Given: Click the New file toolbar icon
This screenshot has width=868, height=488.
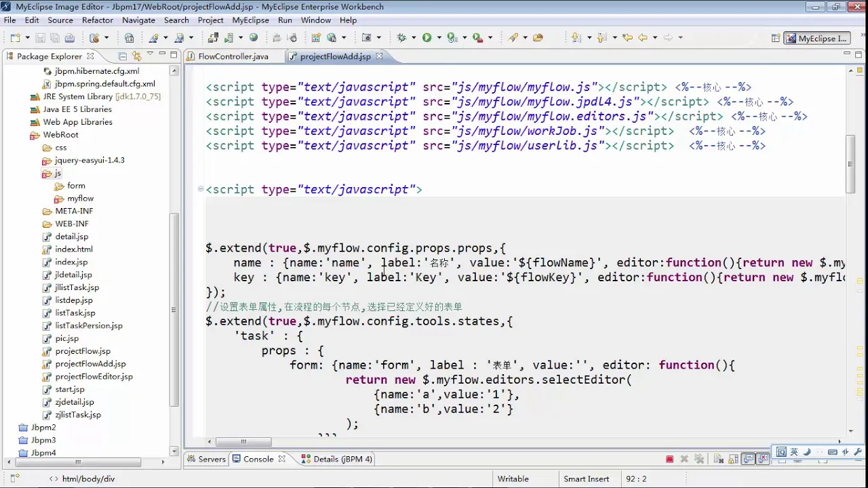Looking at the screenshot, I should pos(14,38).
